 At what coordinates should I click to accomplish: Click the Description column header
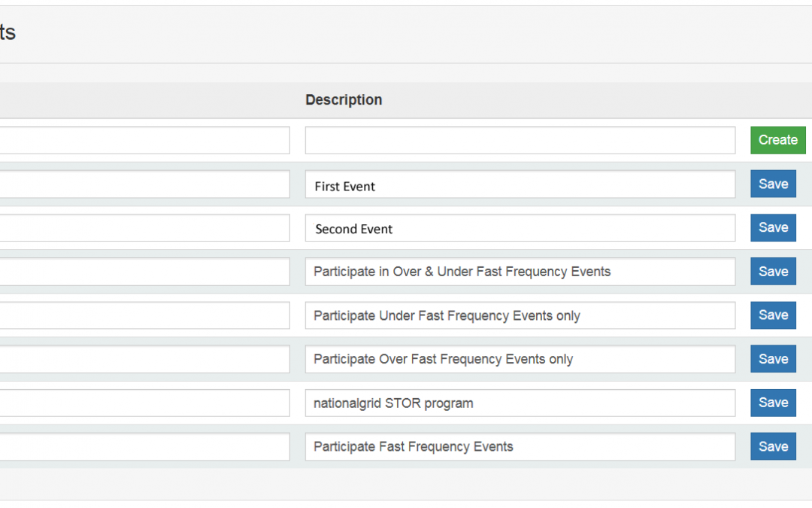point(344,100)
